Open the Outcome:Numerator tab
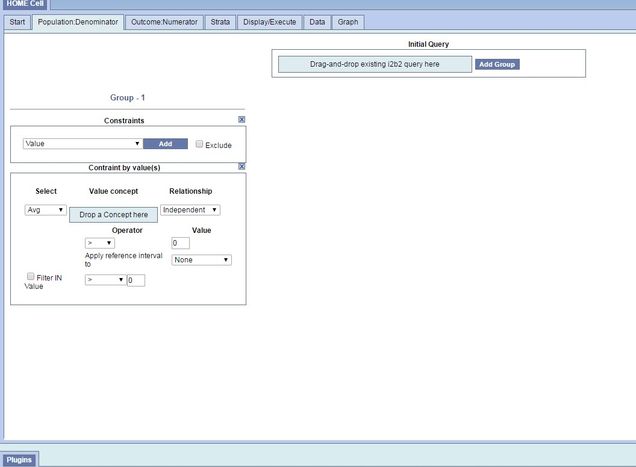 (x=165, y=21)
